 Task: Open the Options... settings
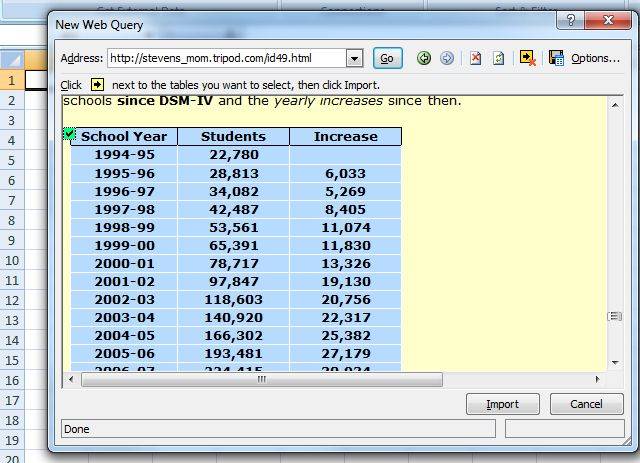(595, 58)
